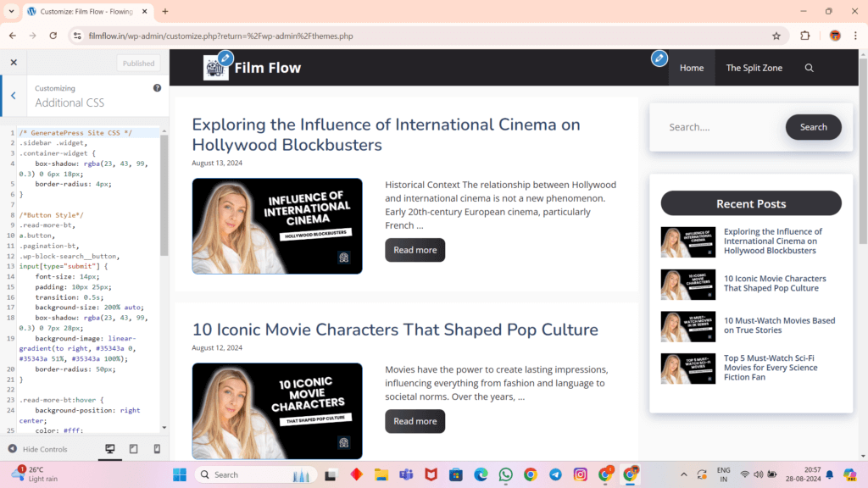Go back from the Additional CSS section
This screenshot has height=488, width=868.
tap(14, 96)
